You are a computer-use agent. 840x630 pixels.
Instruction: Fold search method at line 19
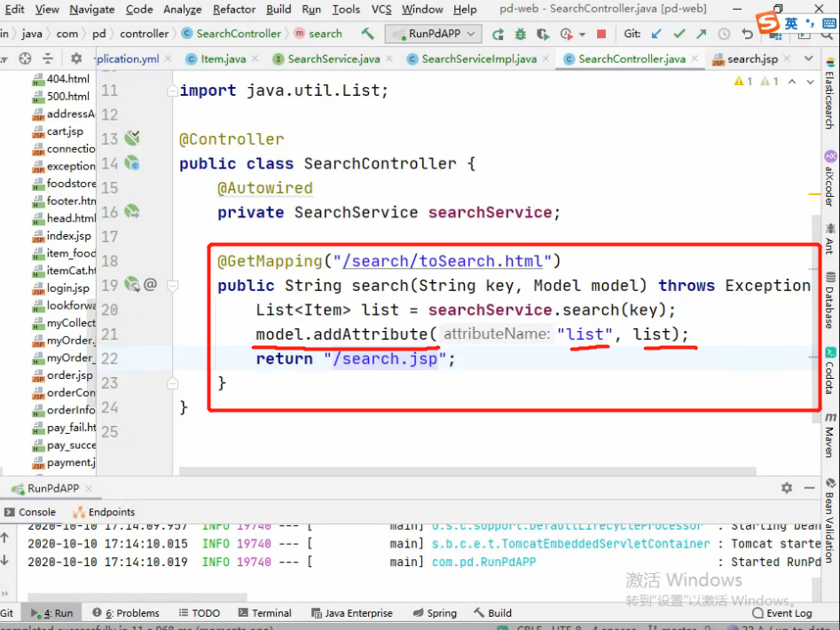[172, 286]
